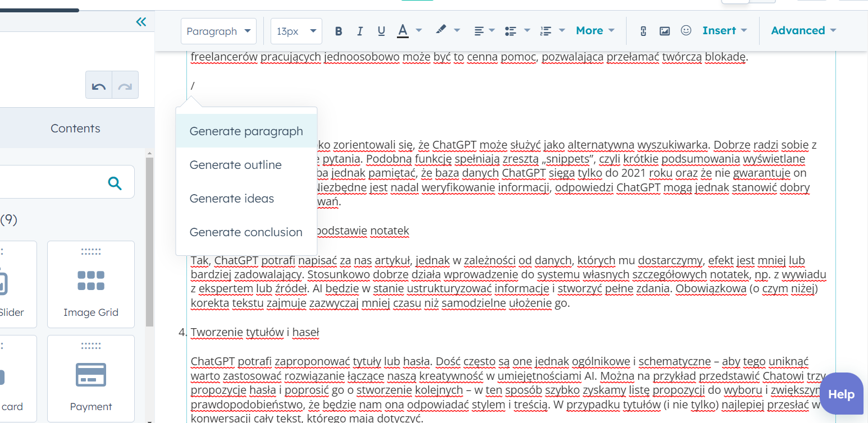Image resolution: width=868 pixels, height=423 pixels.
Task: Click paragraph starting 'ChatGPT potrafi zaproponować tytuły'
Action: (x=508, y=390)
